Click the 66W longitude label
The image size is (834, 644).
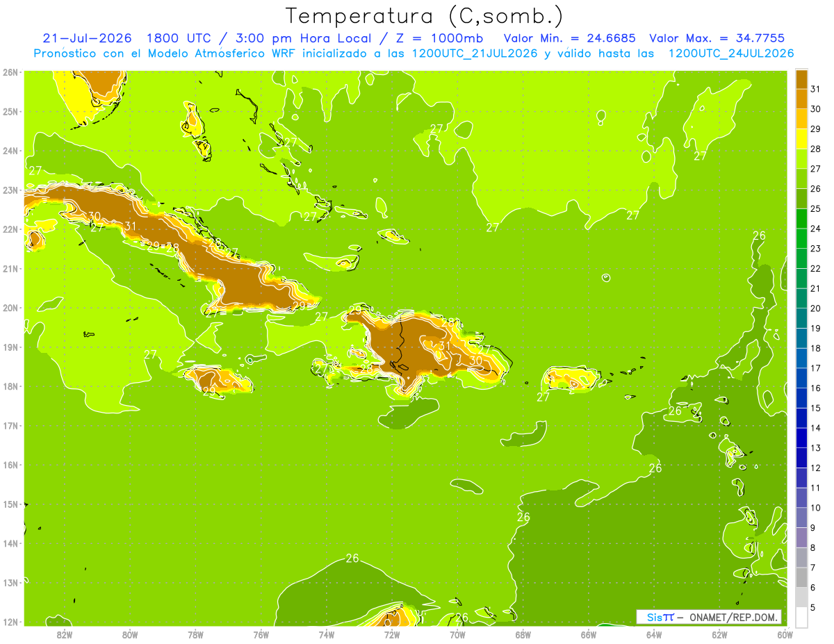pyautogui.click(x=589, y=634)
